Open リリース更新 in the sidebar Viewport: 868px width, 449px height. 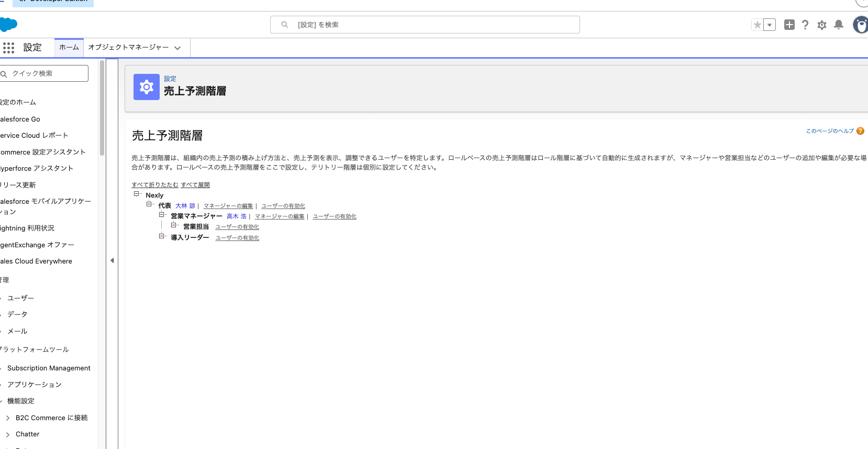tap(18, 185)
